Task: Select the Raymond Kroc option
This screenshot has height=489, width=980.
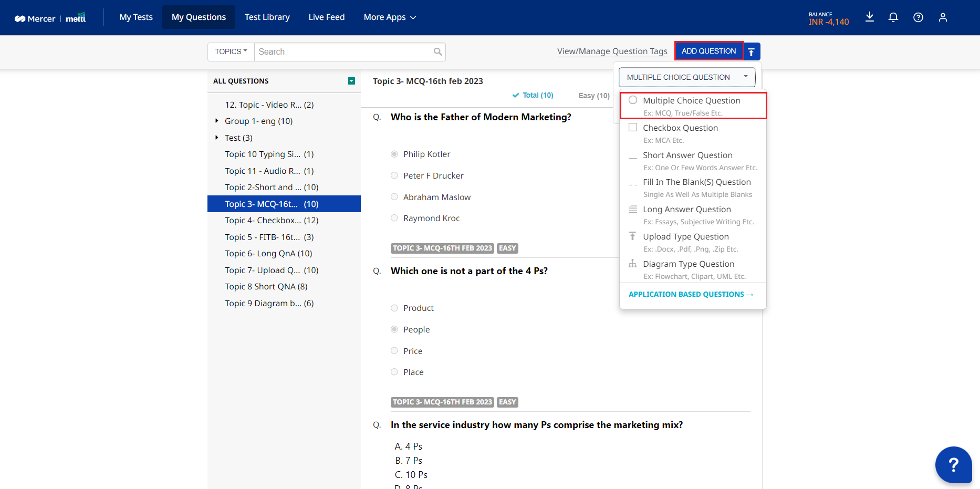Action: (x=394, y=218)
